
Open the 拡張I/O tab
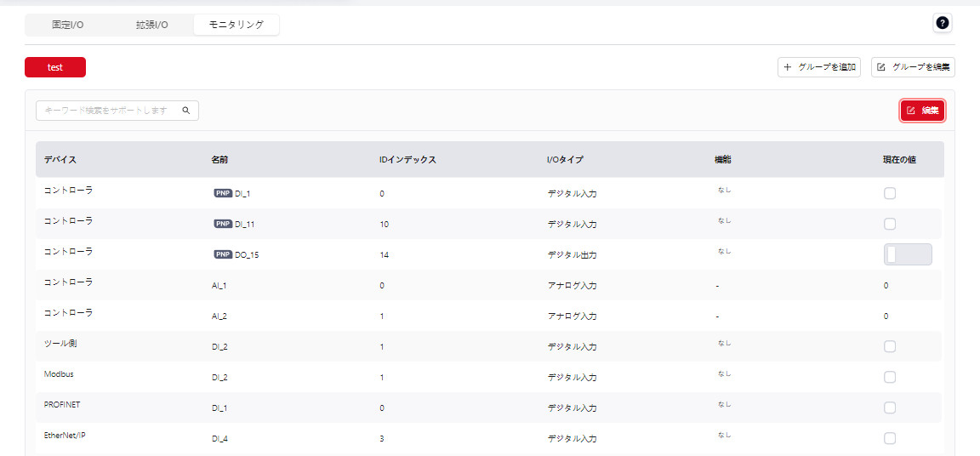click(x=152, y=25)
